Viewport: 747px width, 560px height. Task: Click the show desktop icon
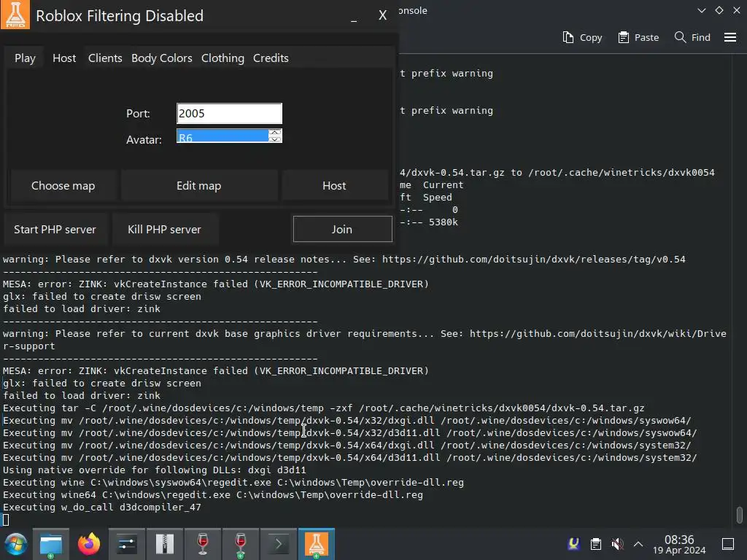[728, 544]
